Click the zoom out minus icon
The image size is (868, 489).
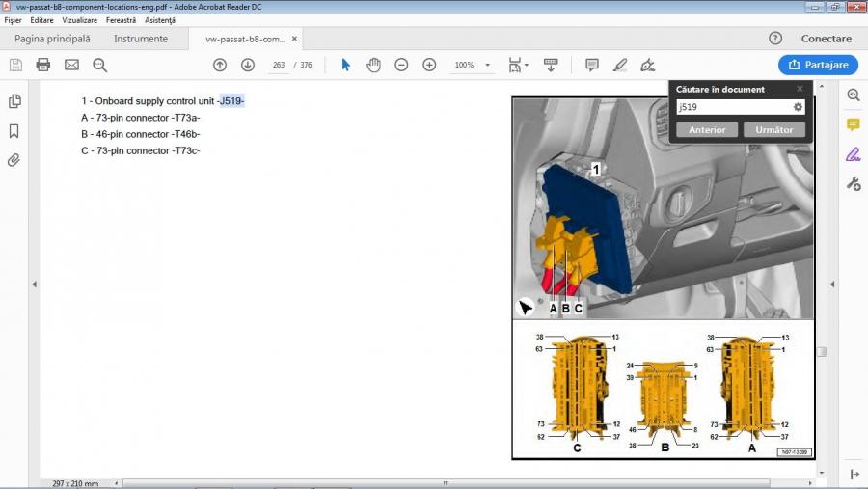[x=401, y=65]
